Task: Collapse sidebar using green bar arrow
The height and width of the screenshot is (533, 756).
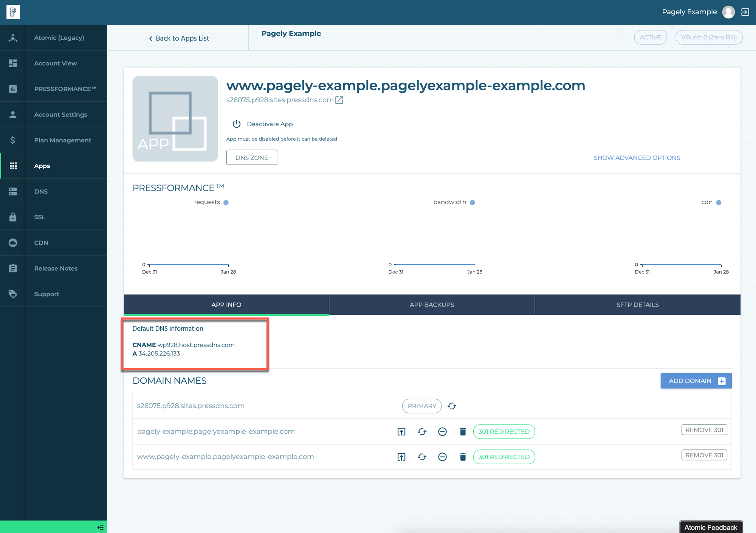Action: pyautogui.click(x=100, y=527)
